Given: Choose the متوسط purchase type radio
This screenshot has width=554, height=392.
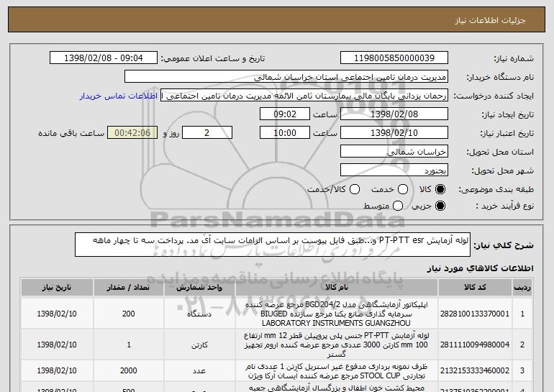Looking at the screenshot, I should [x=398, y=206].
